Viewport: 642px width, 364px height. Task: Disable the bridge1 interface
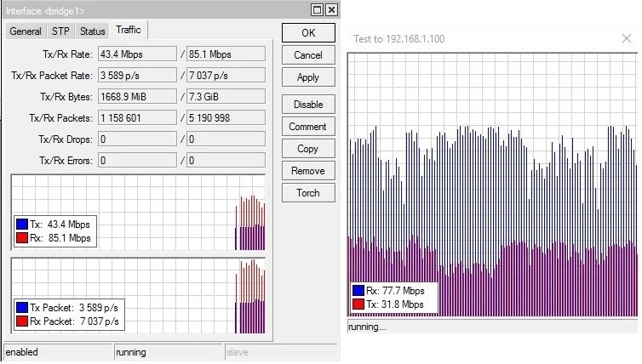click(x=307, y=105)
